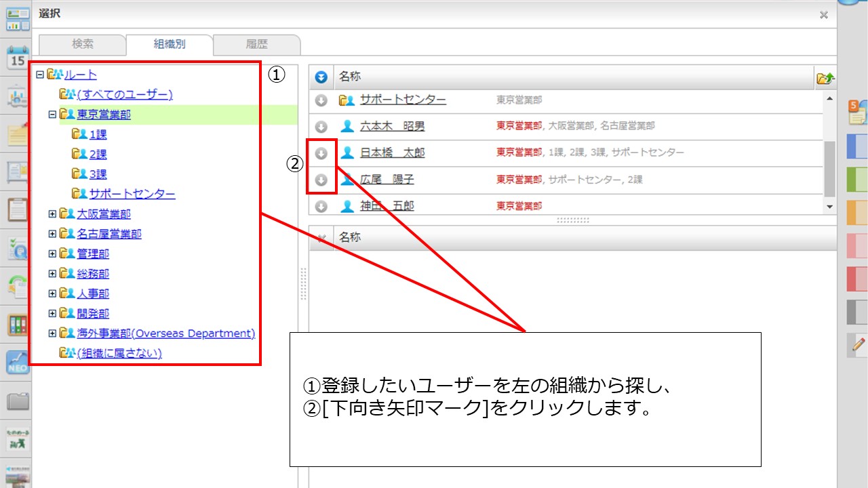Image resolution: width=868 pixels, height=488 pixels.
Task: Click the remove-all X icon in selected list header
Action: point(321,238)
